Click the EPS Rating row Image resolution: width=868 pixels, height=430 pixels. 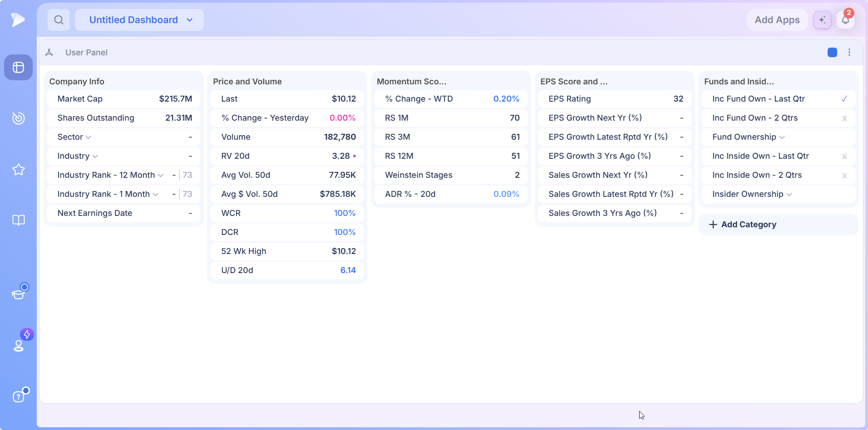(x=615, y=99)
